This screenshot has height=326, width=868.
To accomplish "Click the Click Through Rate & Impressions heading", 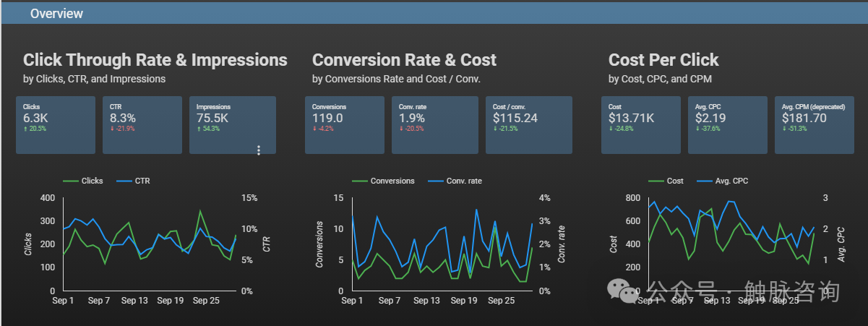I will point(155,60).
